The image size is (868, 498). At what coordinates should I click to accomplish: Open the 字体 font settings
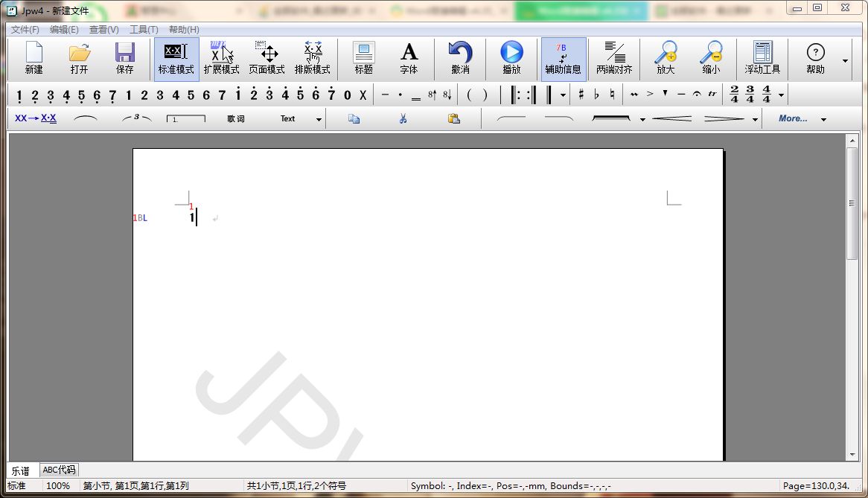[409, 58]
